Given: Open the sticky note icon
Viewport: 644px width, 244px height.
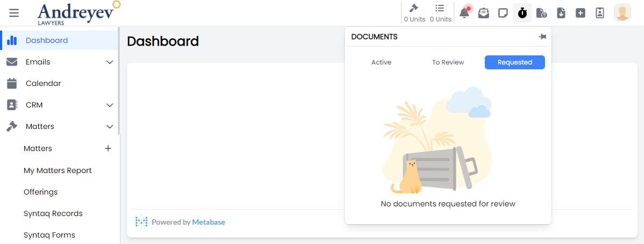Looking at the screenshot, I should coord(503,13).
